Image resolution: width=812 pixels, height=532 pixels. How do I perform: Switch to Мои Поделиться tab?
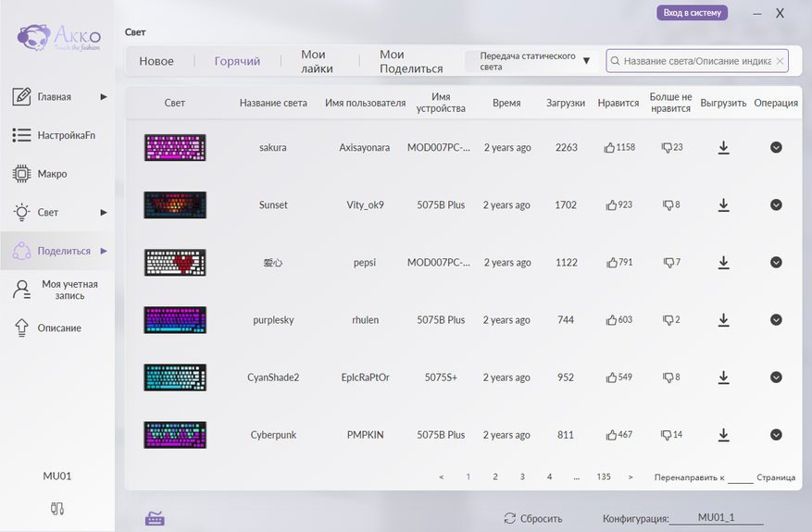[x=411, y=61]
